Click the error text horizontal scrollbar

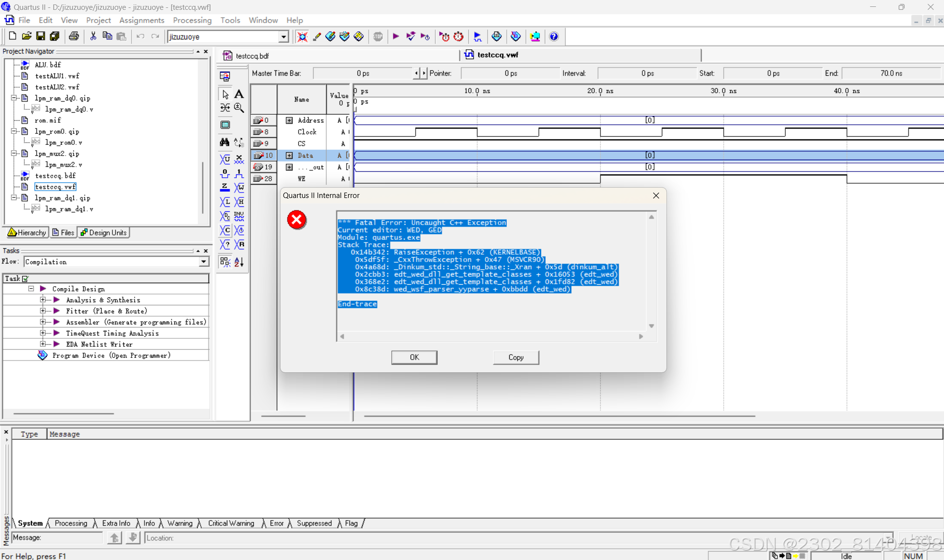pos(491,336)
